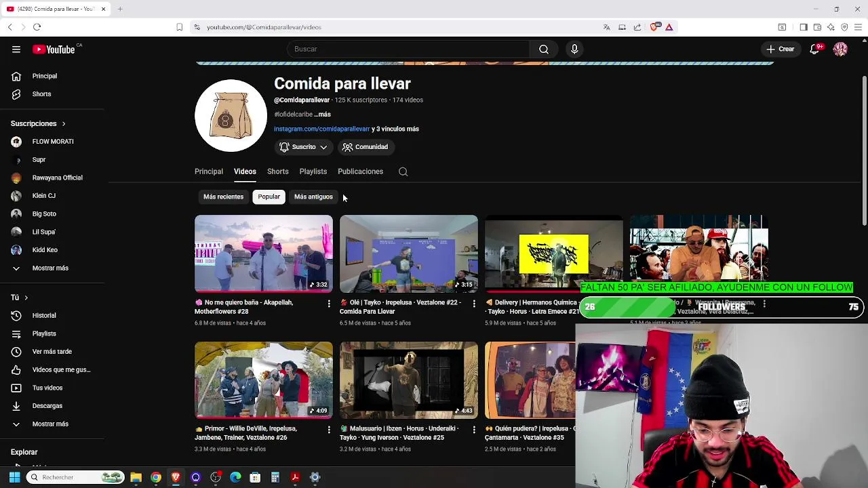Open Brave Rewards triangle icon
The height and width of the screenshot is (488, 868).
669,27
